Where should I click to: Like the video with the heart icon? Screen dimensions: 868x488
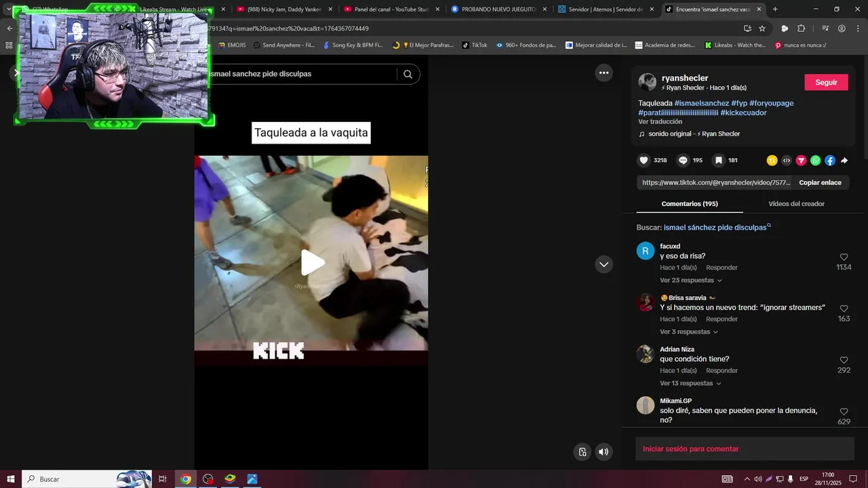tap(644, 161)
